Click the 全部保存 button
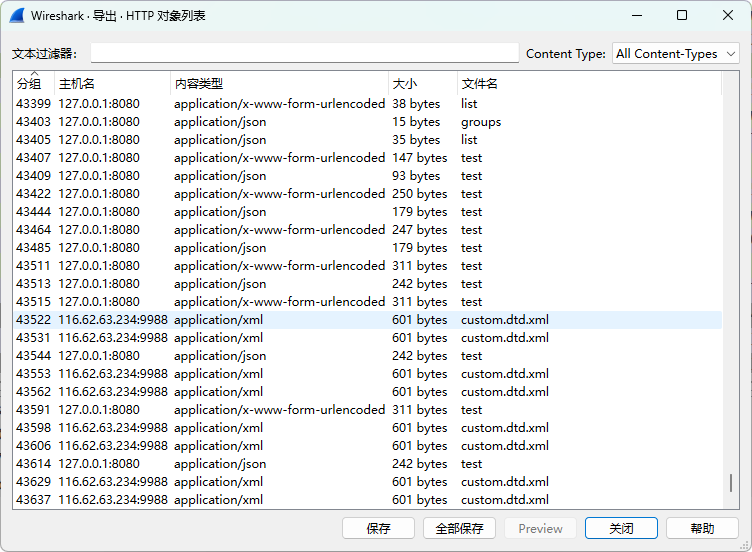The image size is (752, 552). (x=459, y=529)
